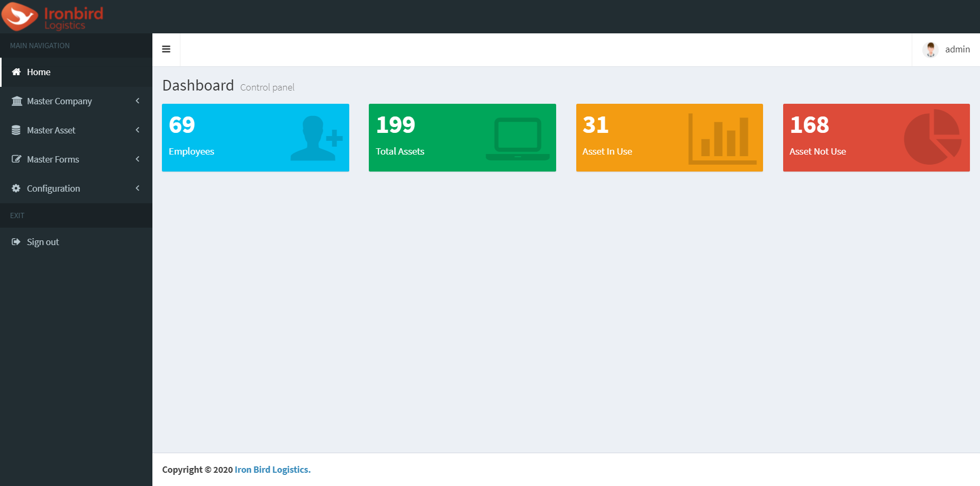980x486 pixels.
Task: Click the Ironbird Logistics logo
Action: point(52,16)
